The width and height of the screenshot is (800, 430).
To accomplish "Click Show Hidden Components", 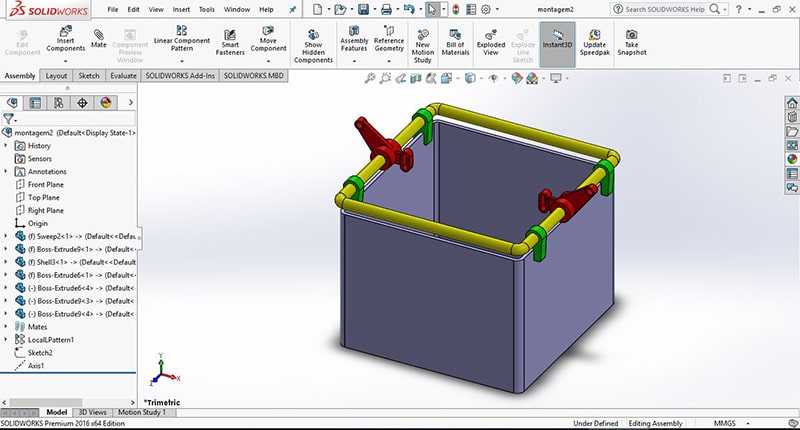I will point(313,46).
